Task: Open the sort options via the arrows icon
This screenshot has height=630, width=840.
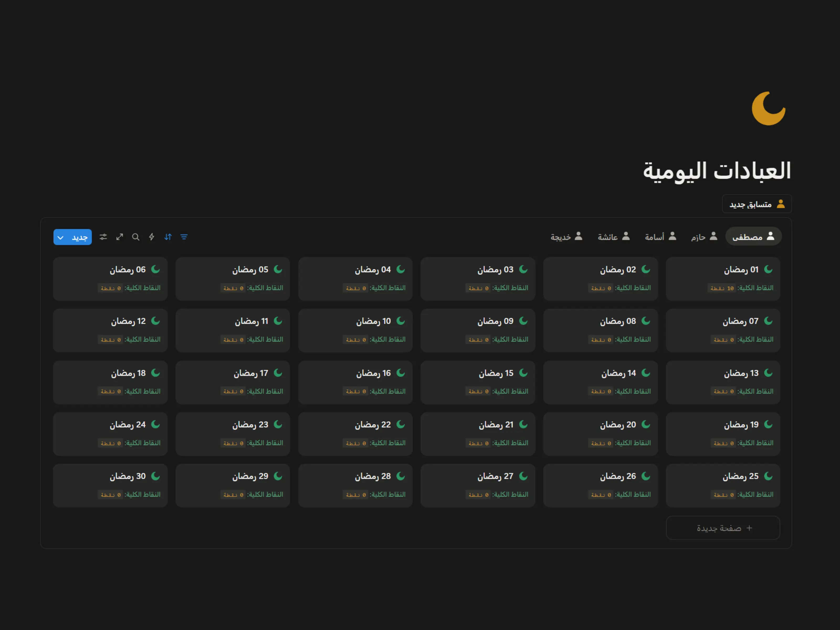Action: (168, 237)
